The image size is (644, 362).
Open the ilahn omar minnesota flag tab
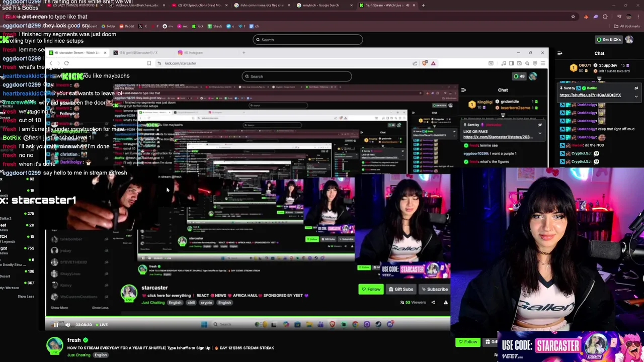(x=262, y=5)
